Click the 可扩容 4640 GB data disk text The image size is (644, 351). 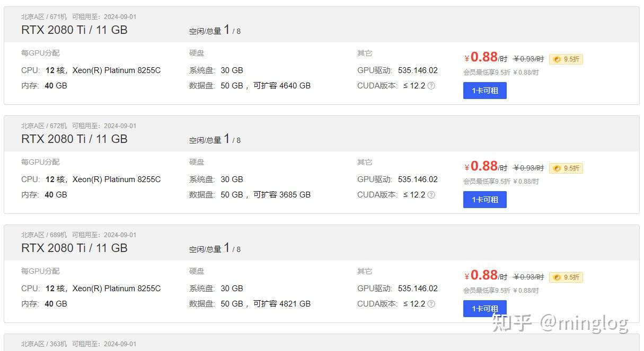click(x=281, y=86)
